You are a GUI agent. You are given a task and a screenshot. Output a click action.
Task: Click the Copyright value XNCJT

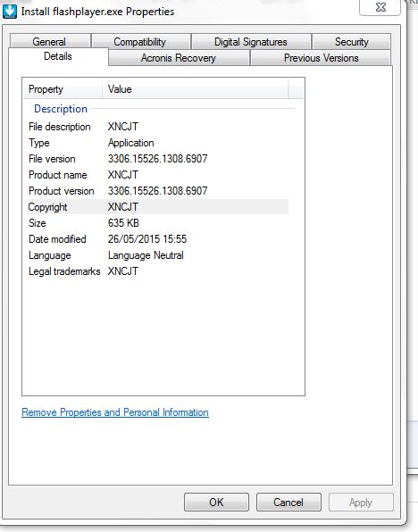(123, 207)
